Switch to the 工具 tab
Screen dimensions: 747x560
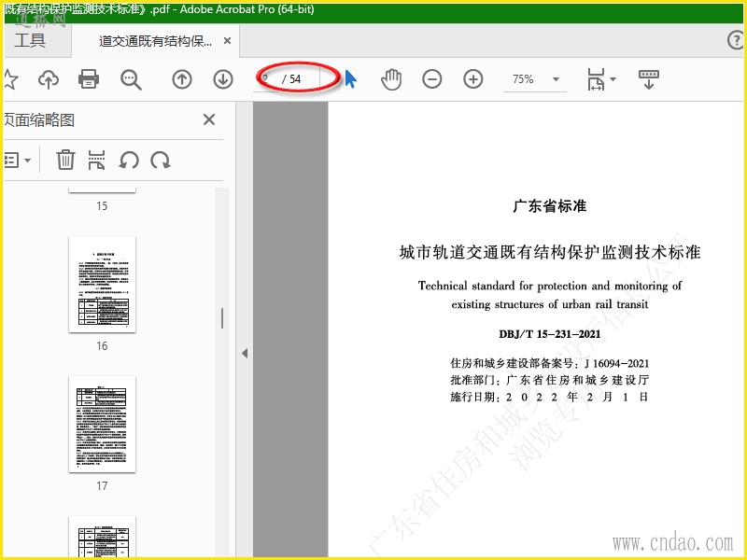click(x=30, y=40)
